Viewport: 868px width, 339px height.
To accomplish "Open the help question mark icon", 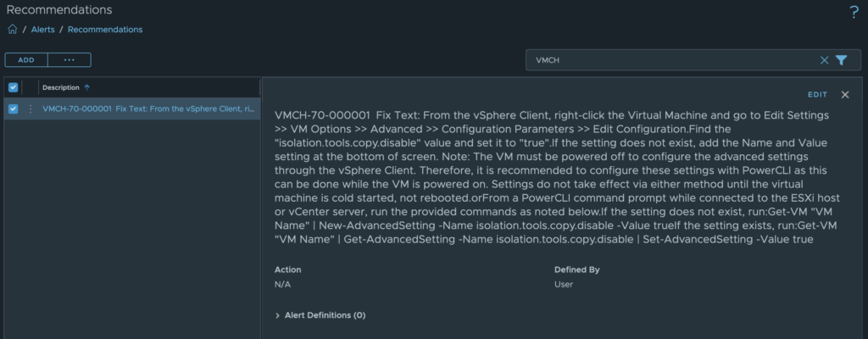I will [854, 12].
